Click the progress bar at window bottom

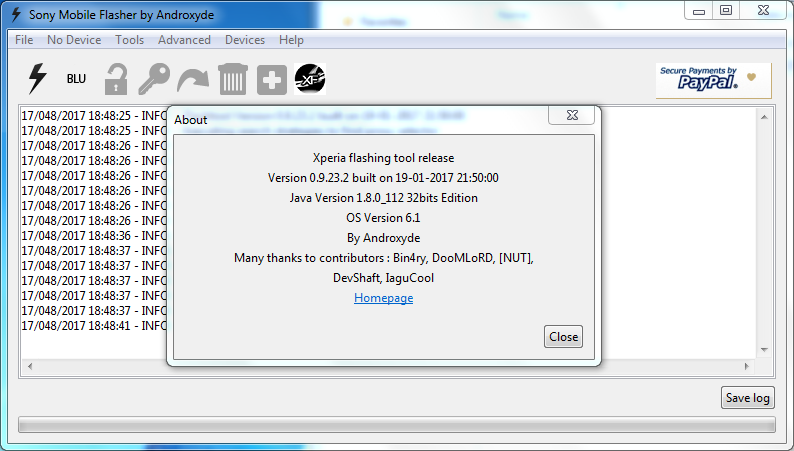pyautogui.click(x=396, y=424)
